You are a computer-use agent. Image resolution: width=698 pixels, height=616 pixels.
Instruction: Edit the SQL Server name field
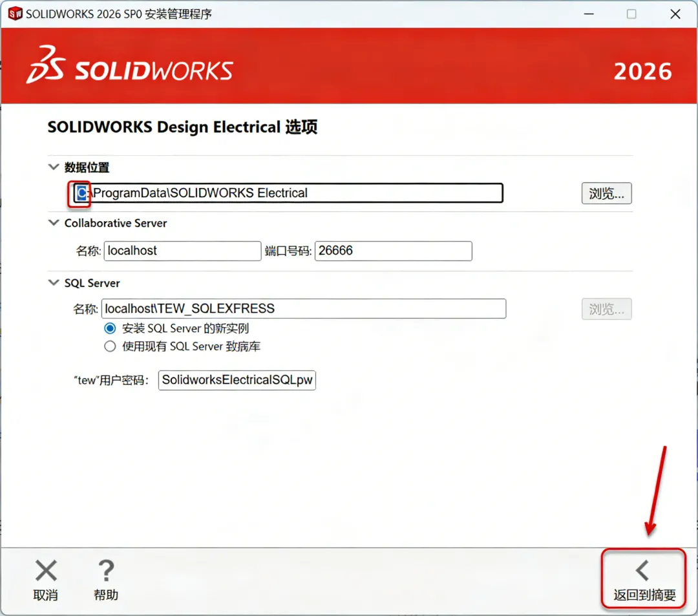[304, 308]
